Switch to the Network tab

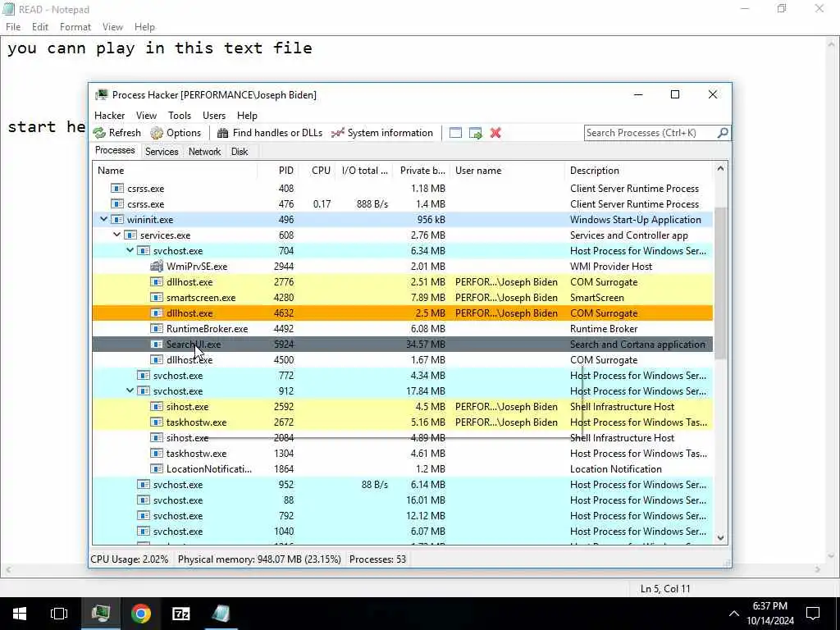pos(204,152)
